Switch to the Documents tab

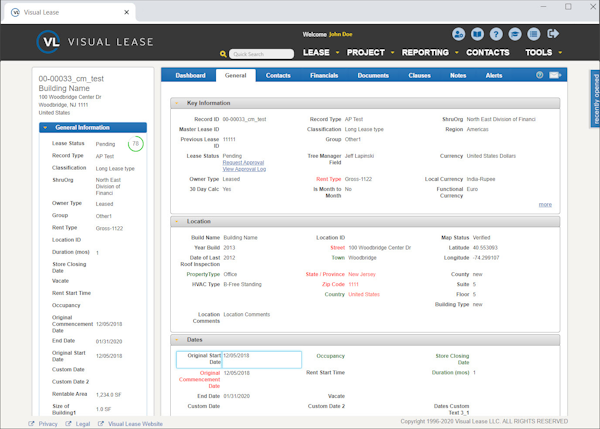pyautogui.click(x=373, y=75)
